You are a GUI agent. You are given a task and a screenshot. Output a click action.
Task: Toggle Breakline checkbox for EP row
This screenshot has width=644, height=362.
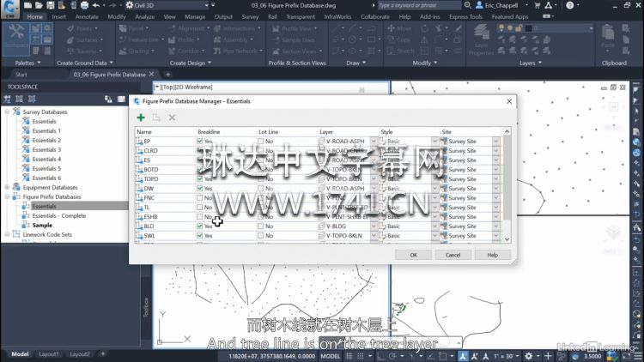[199, 142]
